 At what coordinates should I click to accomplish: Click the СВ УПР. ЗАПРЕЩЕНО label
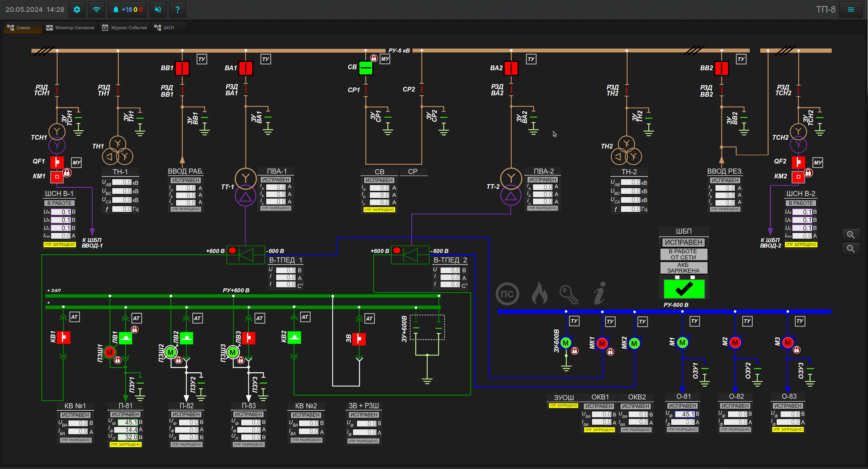click(379, 210)
